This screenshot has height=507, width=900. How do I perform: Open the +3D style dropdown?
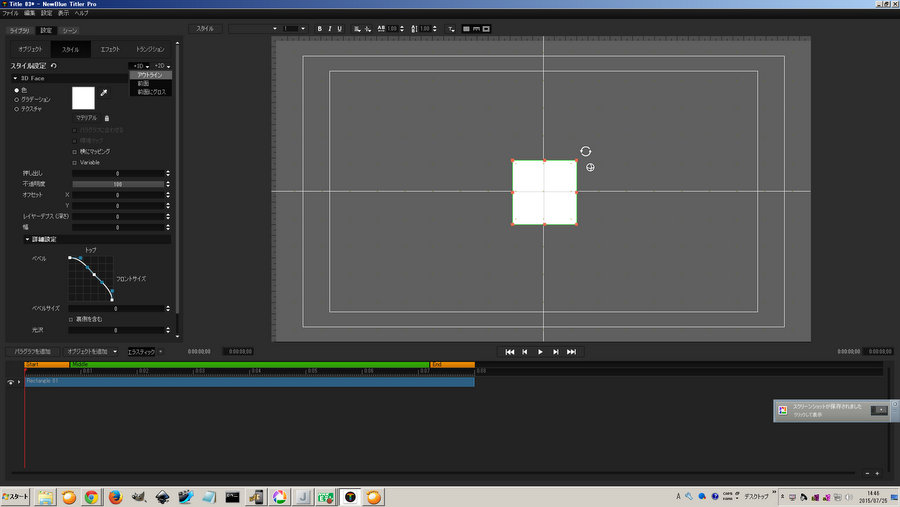pos(141,66)
